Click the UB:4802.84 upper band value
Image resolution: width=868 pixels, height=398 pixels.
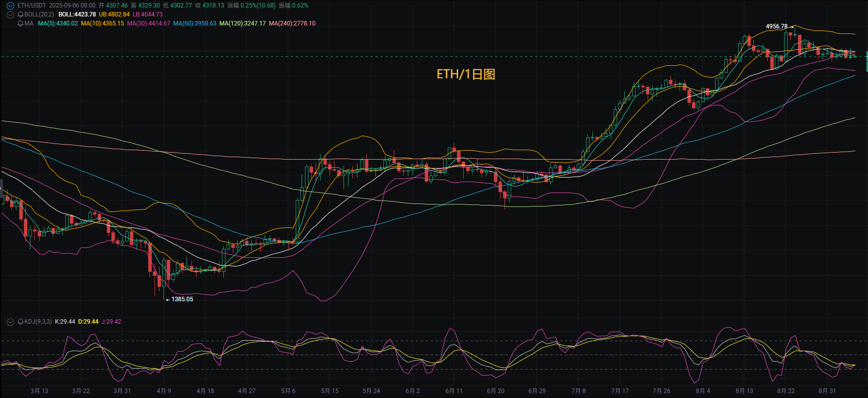click(114, 14)
